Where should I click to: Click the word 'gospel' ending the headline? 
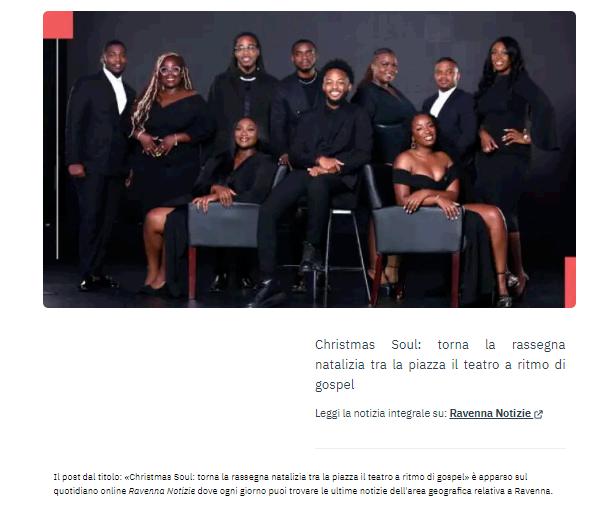click(x=335, y=384)
